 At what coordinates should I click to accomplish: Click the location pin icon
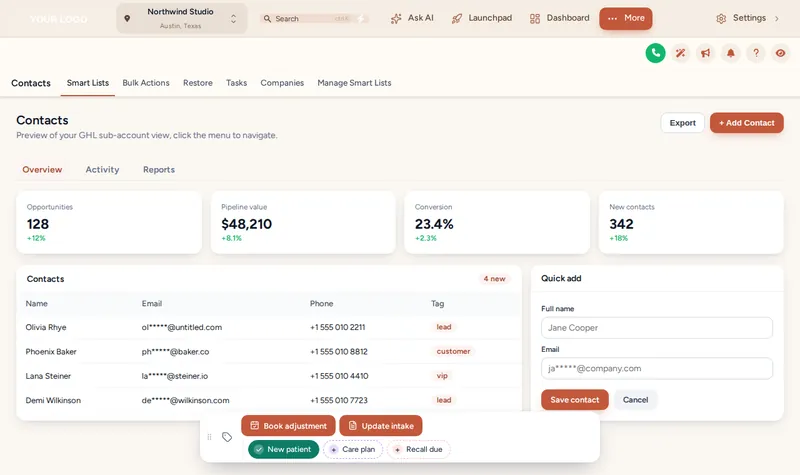point(127,18)
